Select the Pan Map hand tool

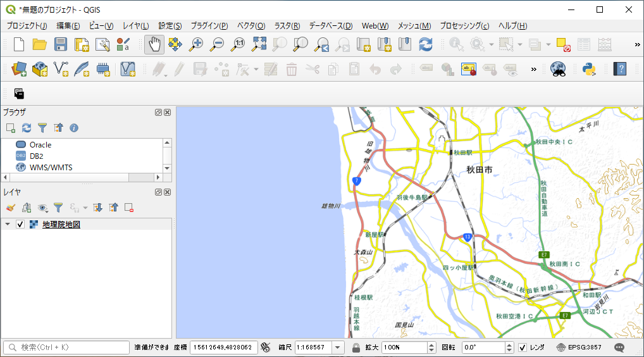pos(154,44)
